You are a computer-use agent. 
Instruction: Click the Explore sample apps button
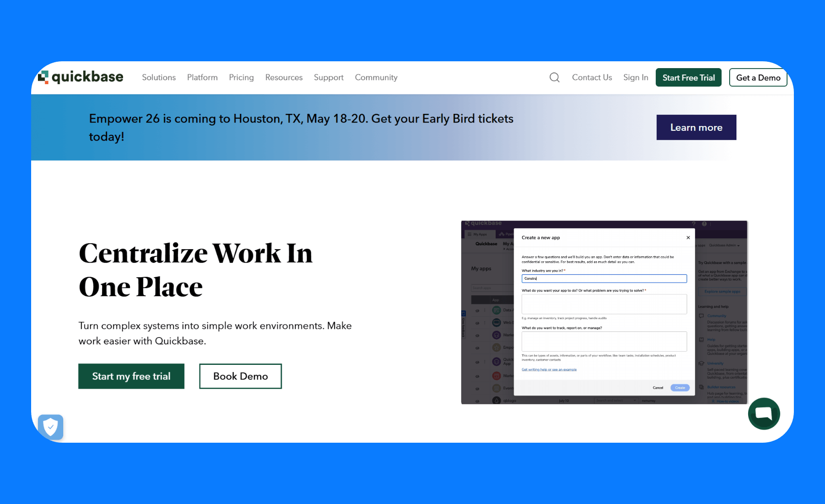722,291
